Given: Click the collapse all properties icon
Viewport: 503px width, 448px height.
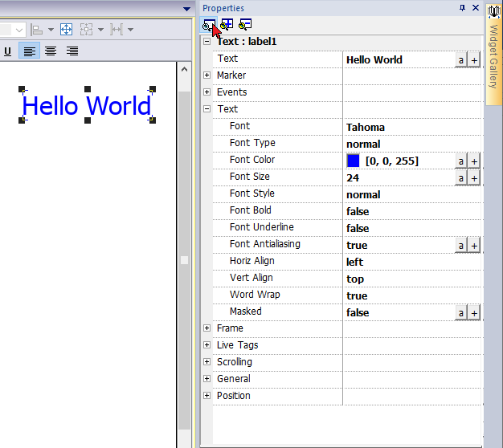Looking at the screenshot, I should coord(246,25).
